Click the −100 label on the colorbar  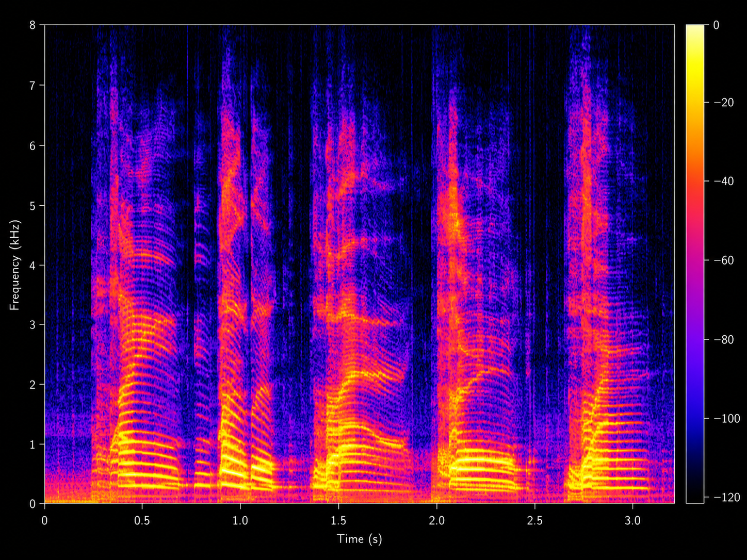click(x=727, y=419)
